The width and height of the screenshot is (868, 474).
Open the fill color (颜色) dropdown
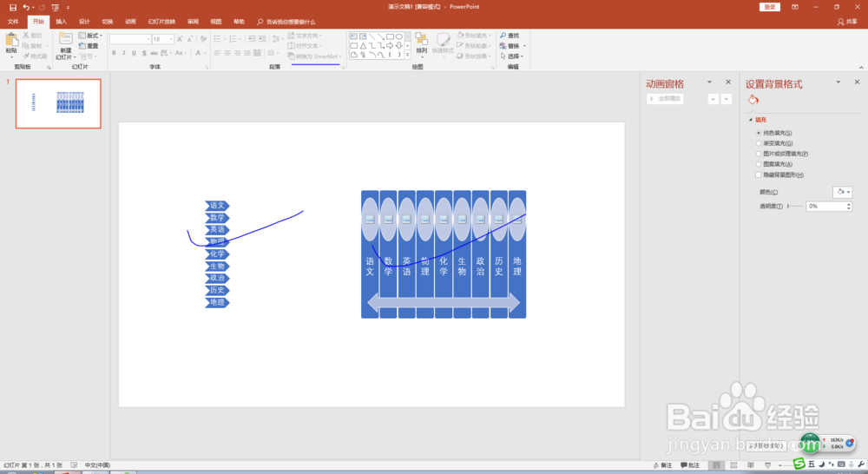click(843, 192)
